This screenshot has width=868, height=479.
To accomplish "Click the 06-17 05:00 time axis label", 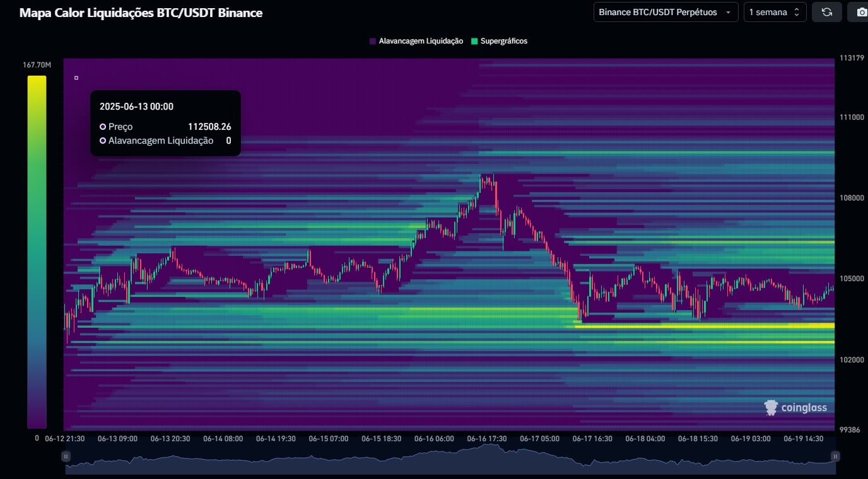I will click(539, 438).
